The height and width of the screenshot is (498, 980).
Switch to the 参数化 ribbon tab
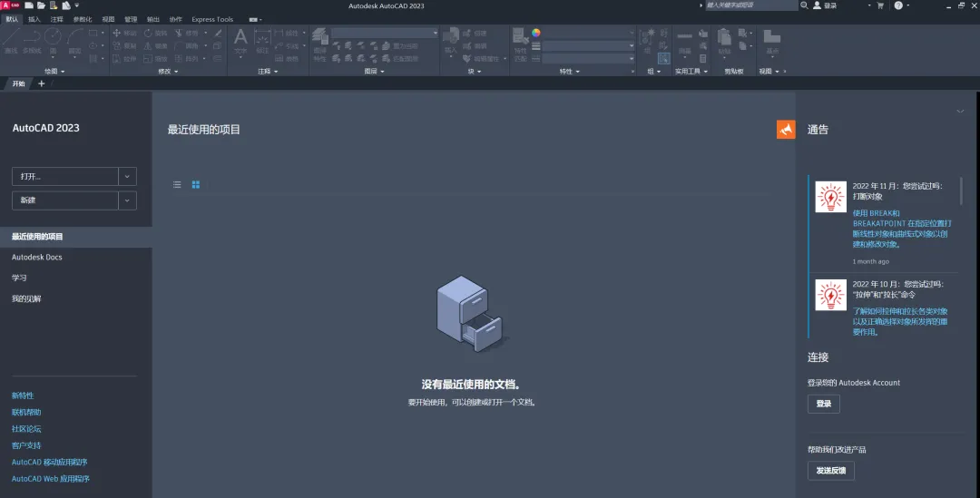click(x=83, y=19)
